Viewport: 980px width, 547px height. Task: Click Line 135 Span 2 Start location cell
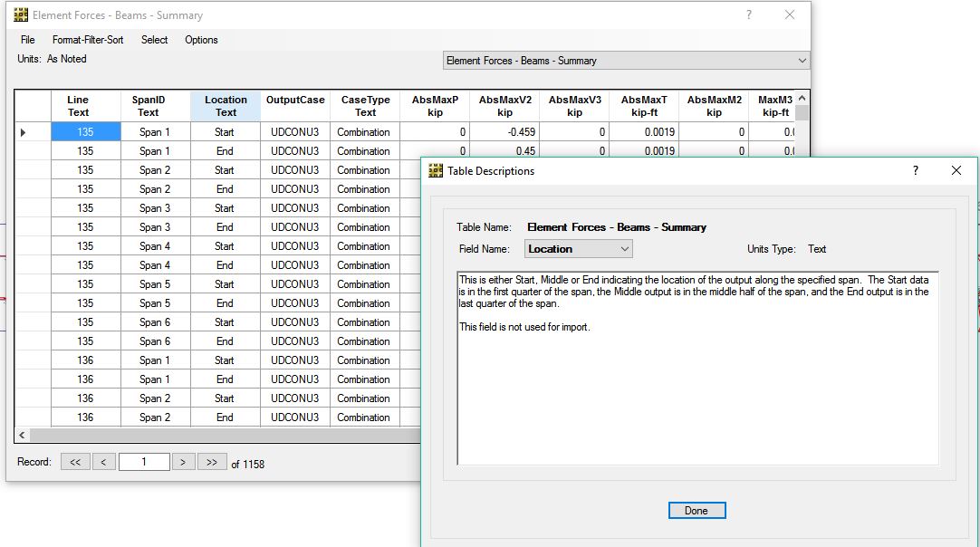[226, 170]
